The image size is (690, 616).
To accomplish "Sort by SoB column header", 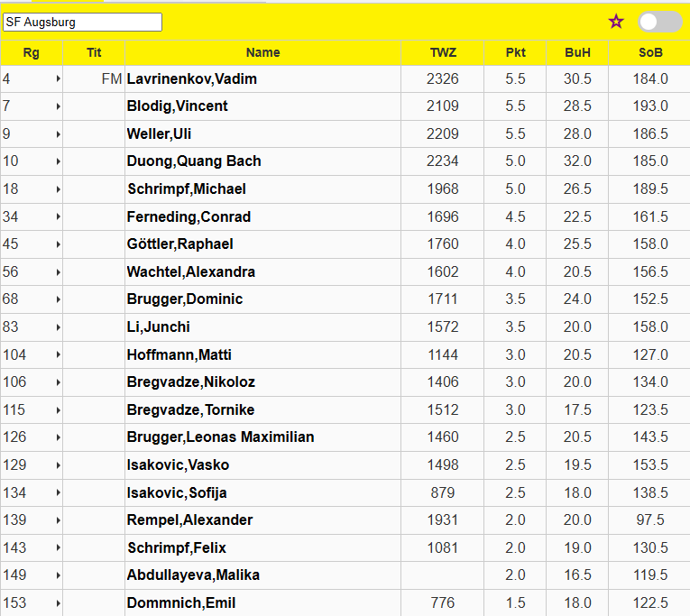I will 649,52.
